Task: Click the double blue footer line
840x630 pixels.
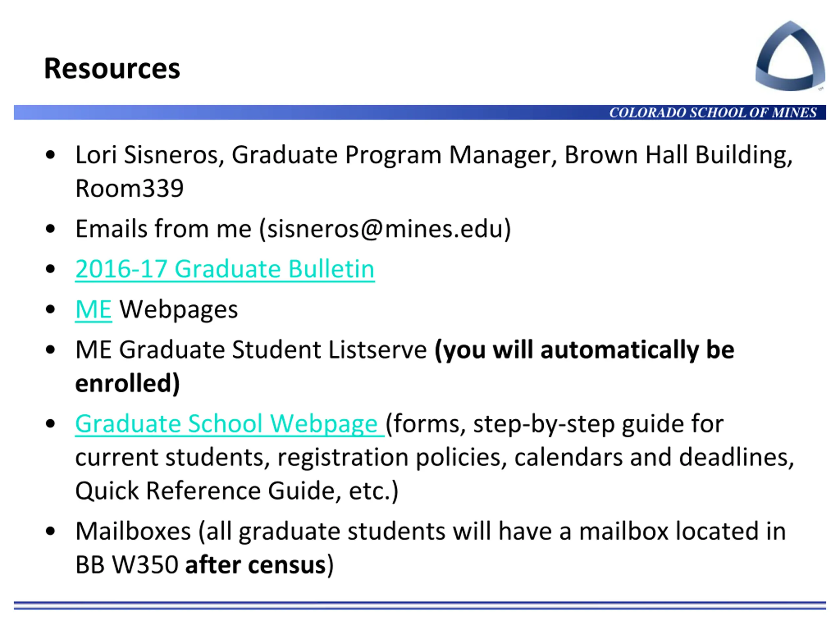Action: point(420,605)
